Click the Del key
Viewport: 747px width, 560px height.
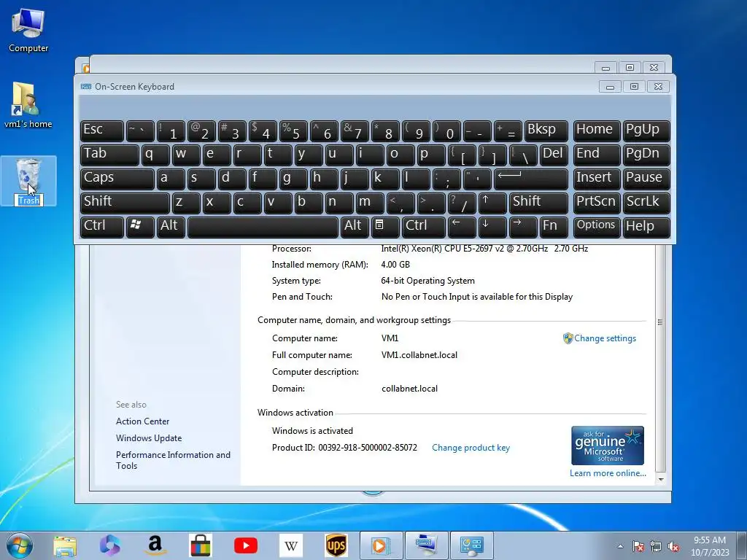click(554, 155)
